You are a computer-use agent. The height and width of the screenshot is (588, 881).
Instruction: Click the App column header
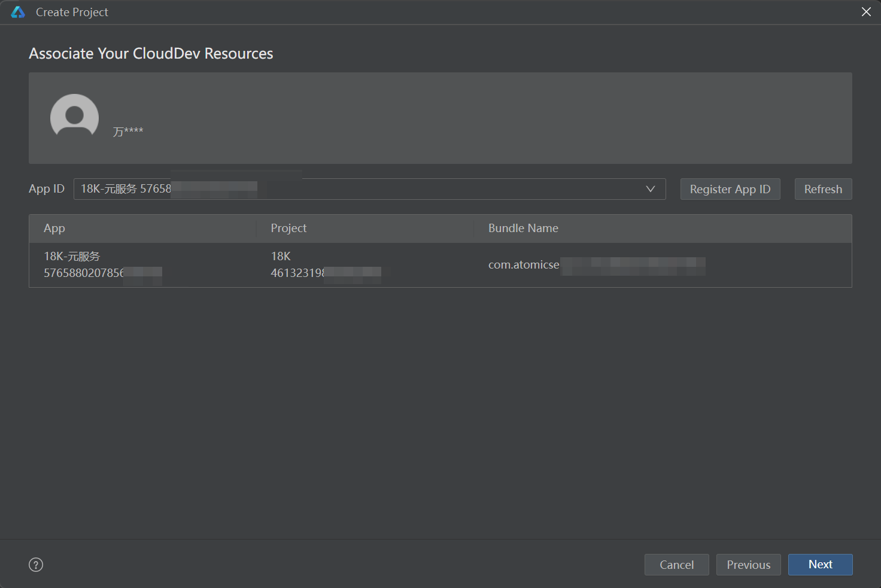[x=54, y=229]
